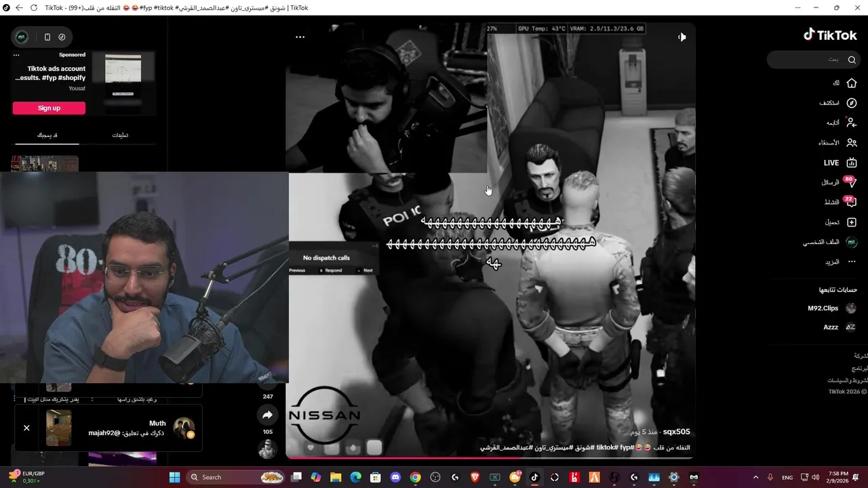
Task: Open the LIVE icon in sidebar
Action: click(x=852, y=163)
